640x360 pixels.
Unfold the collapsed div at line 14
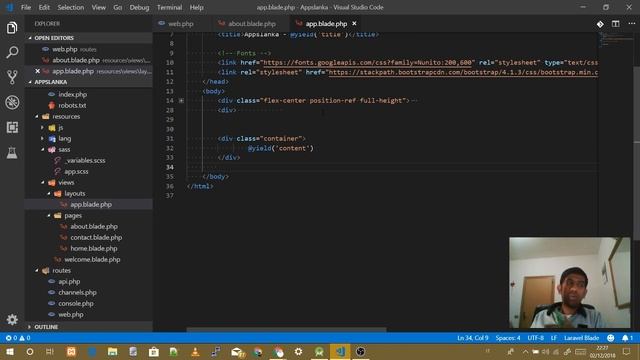[181, 100]
